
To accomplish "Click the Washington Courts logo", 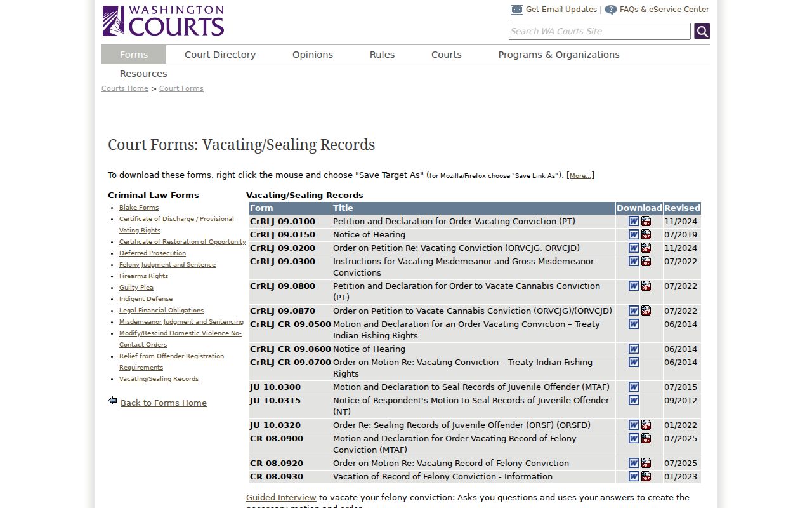I will click(x=163, y=21).
